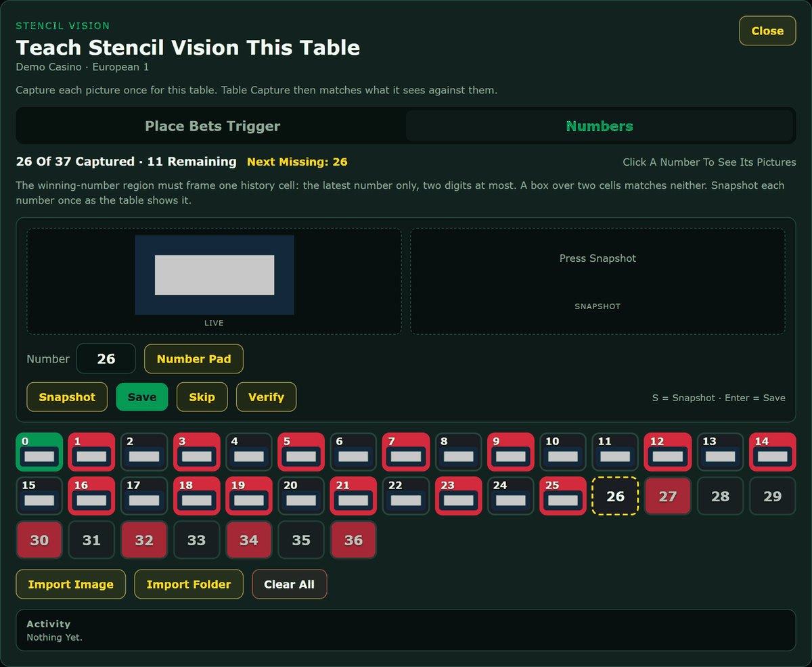Choose the red number 27 tile
The width and height of the screenshot is (812, 667).
pos(668,496)
